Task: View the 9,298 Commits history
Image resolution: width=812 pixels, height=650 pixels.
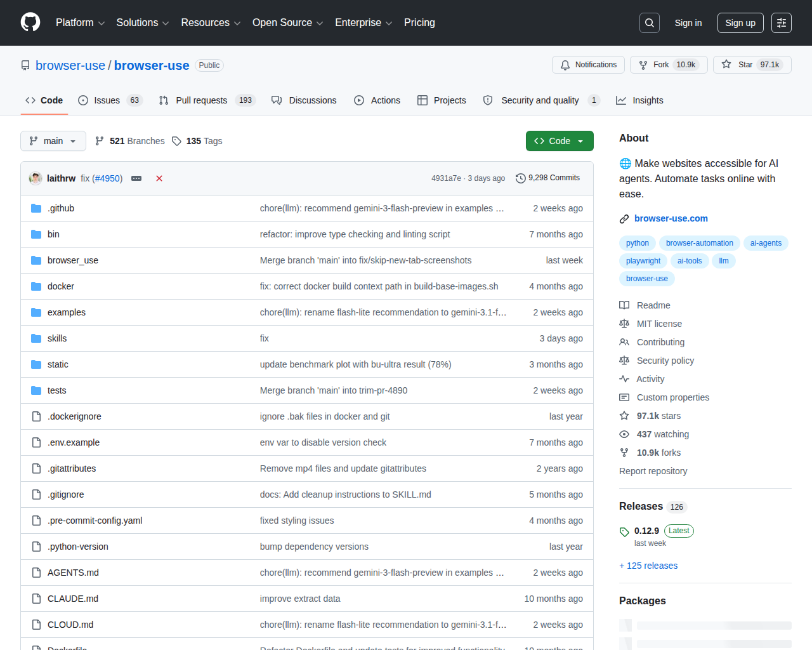Action: (547, 178)
